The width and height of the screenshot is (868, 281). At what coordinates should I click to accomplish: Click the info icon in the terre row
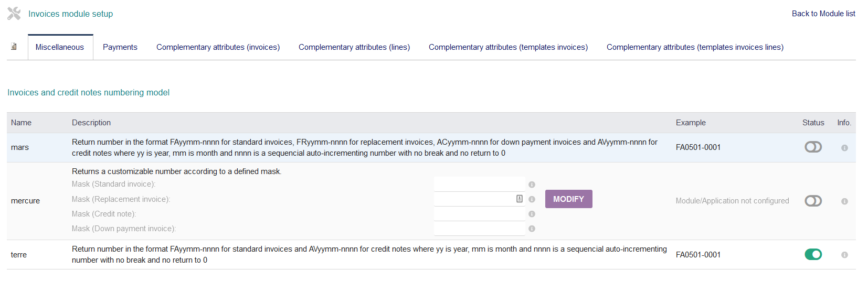point(844,255)
